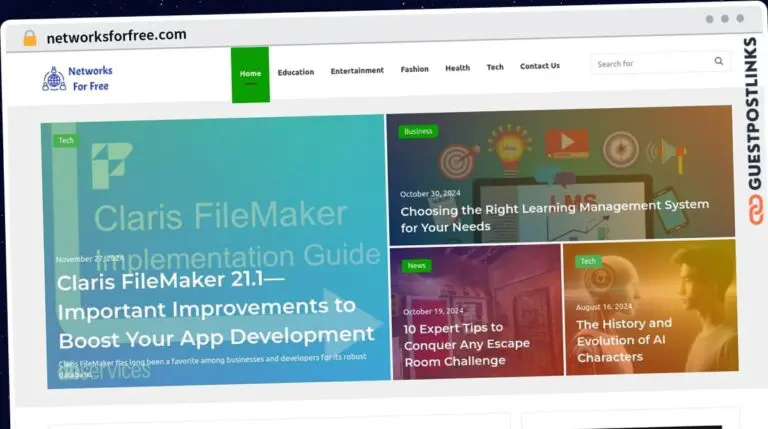The width and height of the screenshot is (768, 429).
Task: Click the networksforfree.com address bar URL
Action: pyautogui.click(x=117, y=35)
